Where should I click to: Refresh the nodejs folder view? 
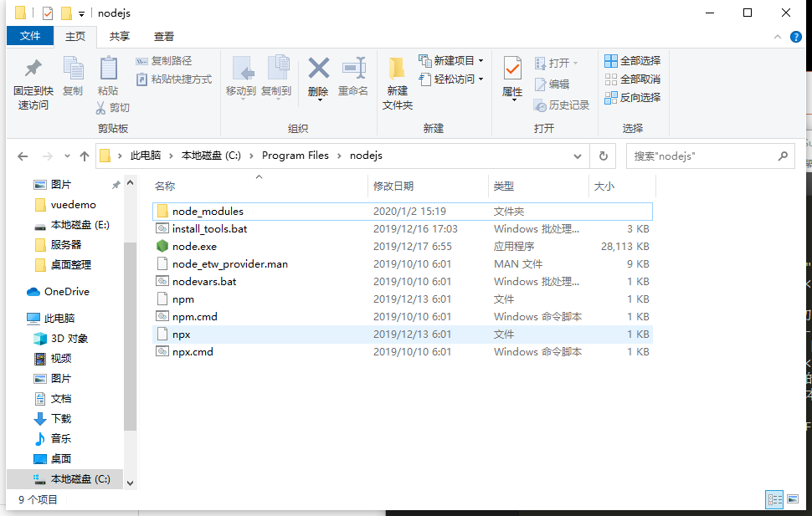(604, 156)
